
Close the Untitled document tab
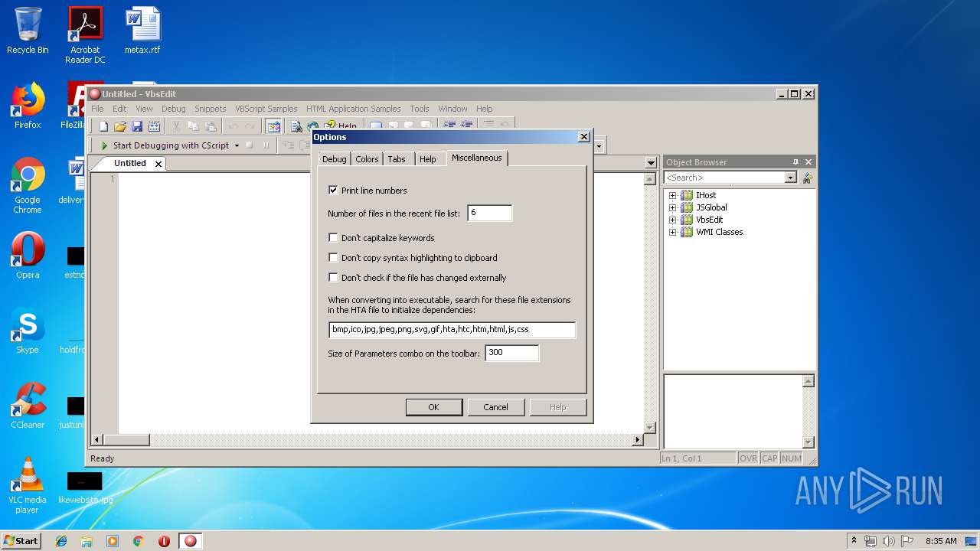coord(158,164)
